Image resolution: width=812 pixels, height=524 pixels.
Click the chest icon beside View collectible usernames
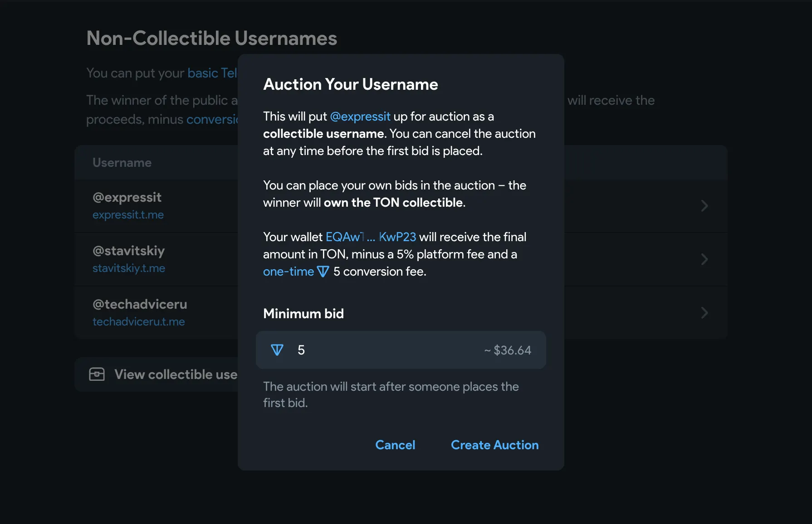tap(97, 374)
